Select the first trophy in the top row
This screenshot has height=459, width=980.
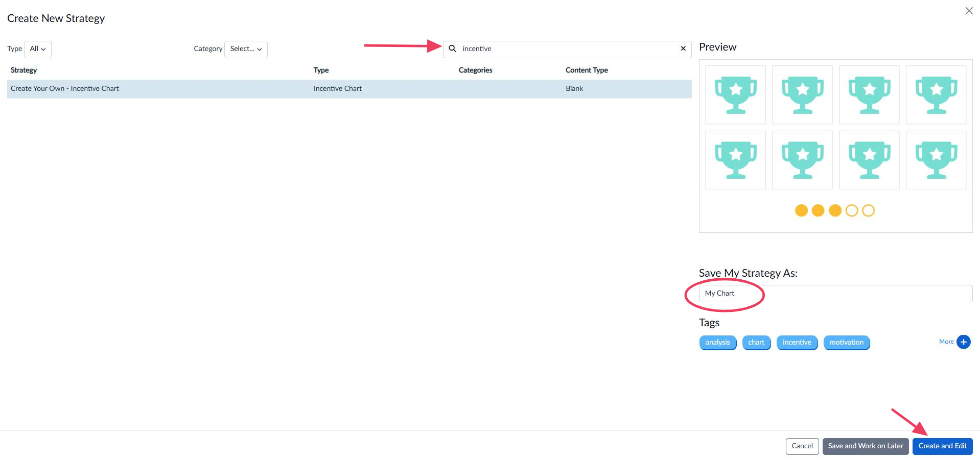735,95
